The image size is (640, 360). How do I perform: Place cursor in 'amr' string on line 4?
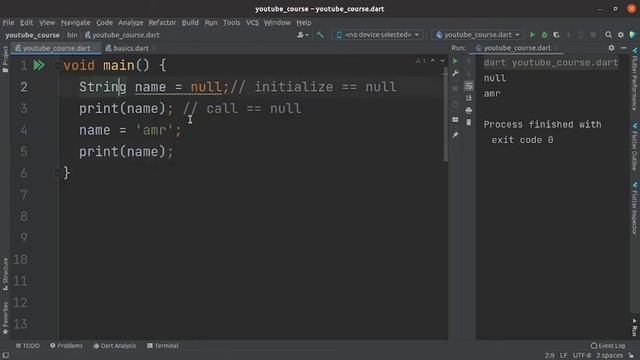coord(155,130)
